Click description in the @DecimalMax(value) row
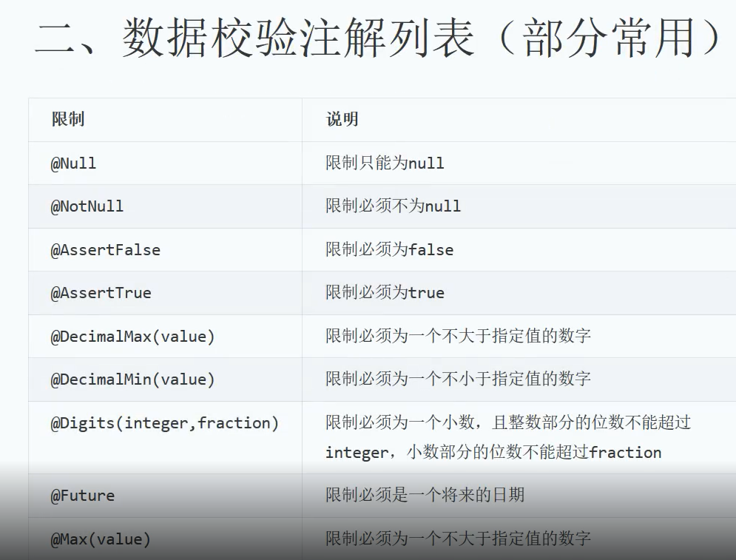 click(x=458, y=336)
